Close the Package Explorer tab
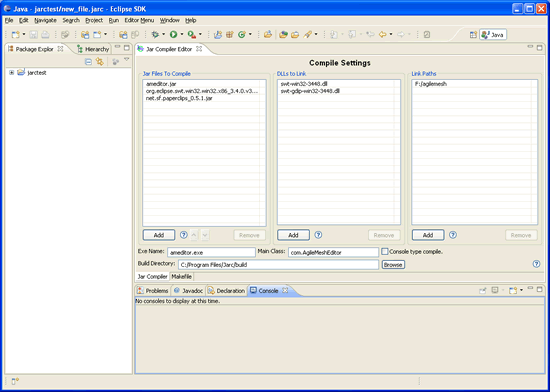 pyautogui.click(x=60, y=49)
